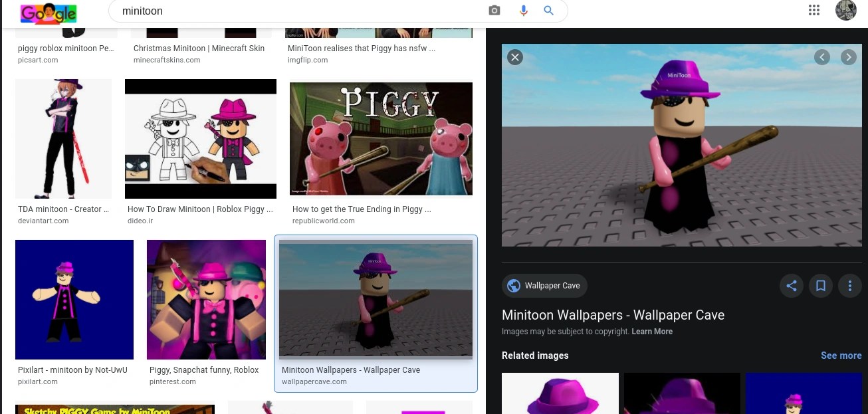Save image with the bookmark icon
This screenshot has height=414, width=868.
coord(820,286)
